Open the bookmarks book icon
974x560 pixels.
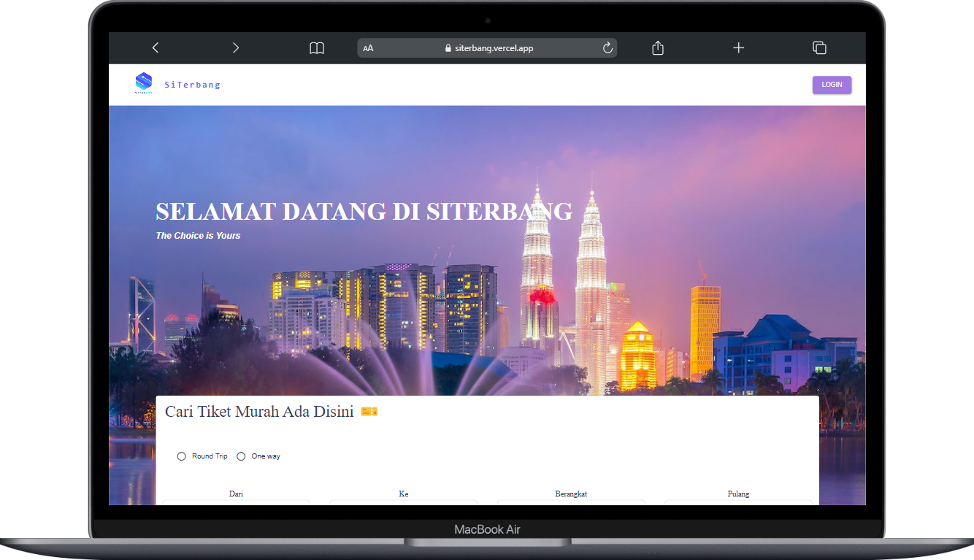[x=317, y=48]
